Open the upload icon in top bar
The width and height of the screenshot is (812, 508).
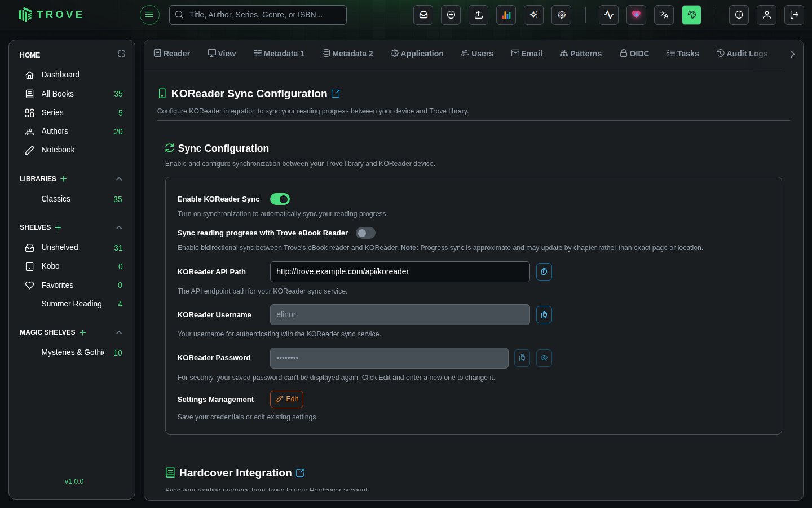click(x=479, y=15)
